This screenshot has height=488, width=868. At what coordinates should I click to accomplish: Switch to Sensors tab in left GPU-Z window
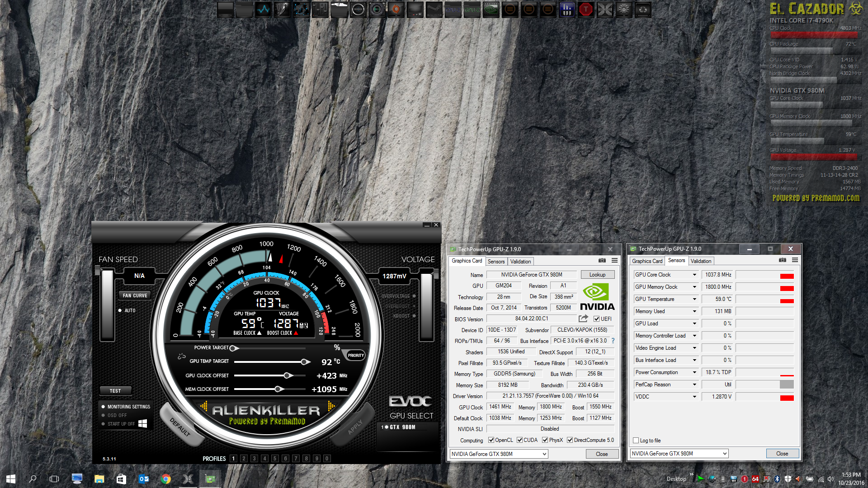[496, 262]
